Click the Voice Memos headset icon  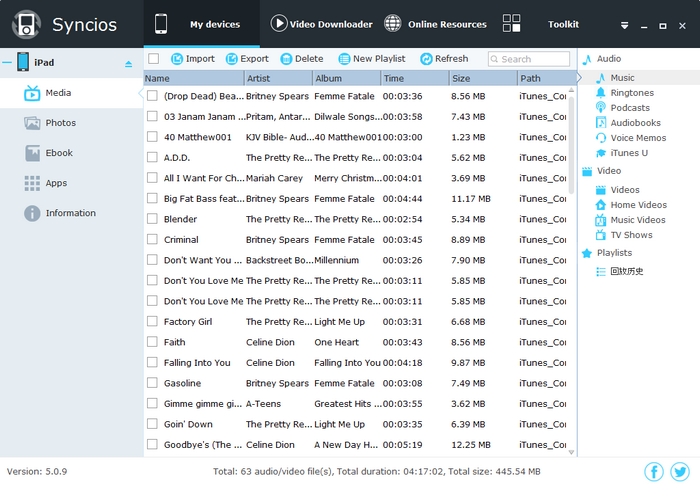click(601, 138)
